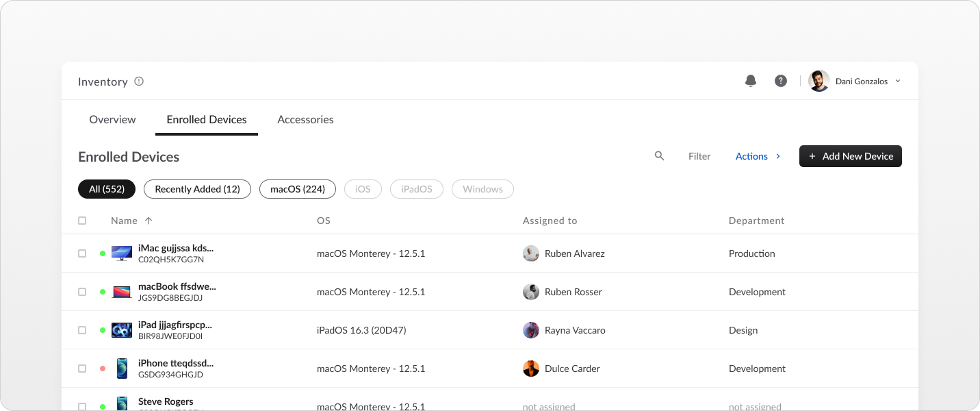Open the notifications bell
The width and height of the screenshot is (980, 411).
point(751,81)
